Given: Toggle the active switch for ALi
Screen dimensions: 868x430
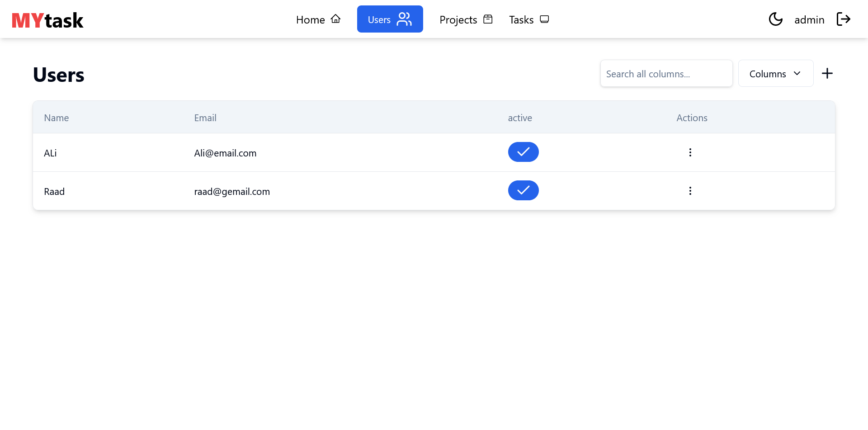Looking at the screenshot, I should click(523, 152).
